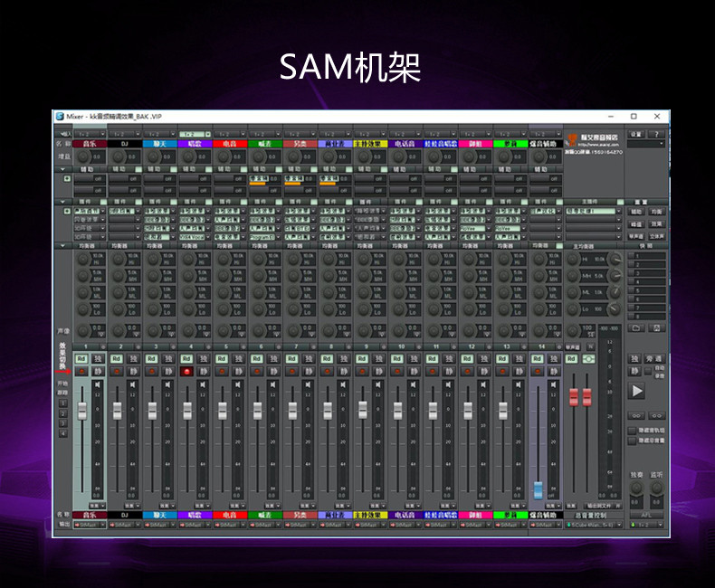715x588 pixels.
Task: Click the 均衡 reset button right panel
Action: [x=657, y=212]
